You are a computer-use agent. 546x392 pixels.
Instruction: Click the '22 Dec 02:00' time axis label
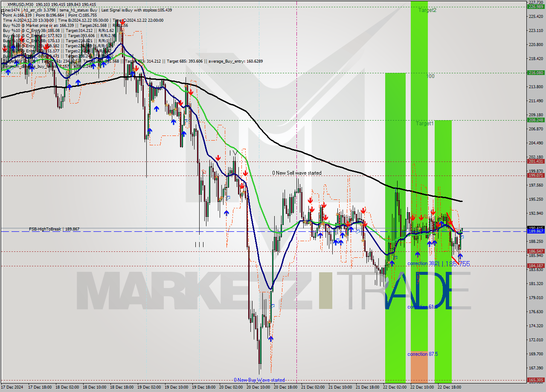tap(395, 388)
